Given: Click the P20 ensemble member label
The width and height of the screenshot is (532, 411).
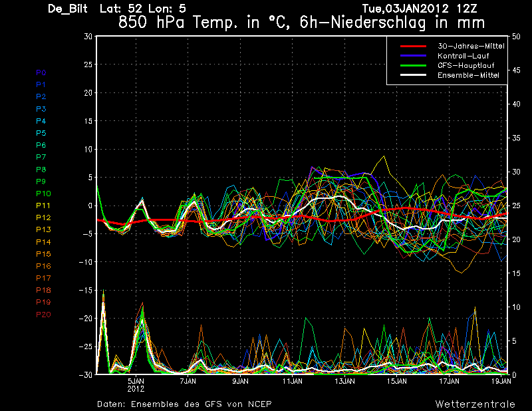Looking at the screenshot, I should point(43,315).
